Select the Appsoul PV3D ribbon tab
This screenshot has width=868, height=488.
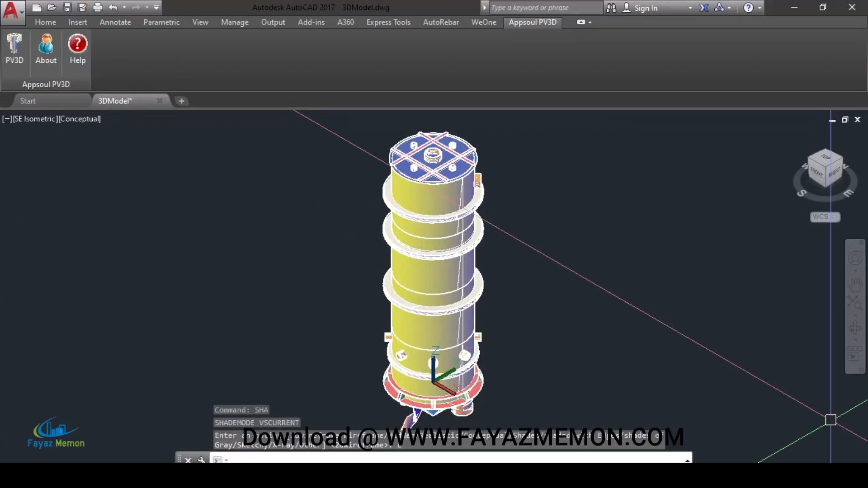533,22
